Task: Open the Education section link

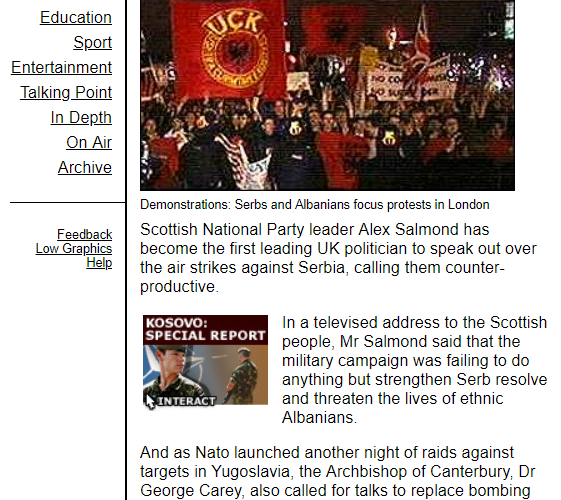Action: coord(76,18)
